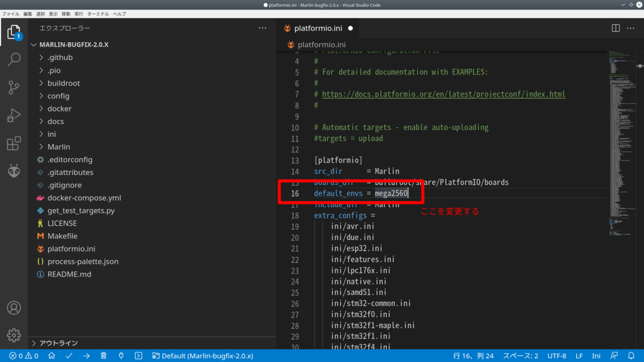Click the feedback icon in status bar
644x362 pixels.
point(614,356)
